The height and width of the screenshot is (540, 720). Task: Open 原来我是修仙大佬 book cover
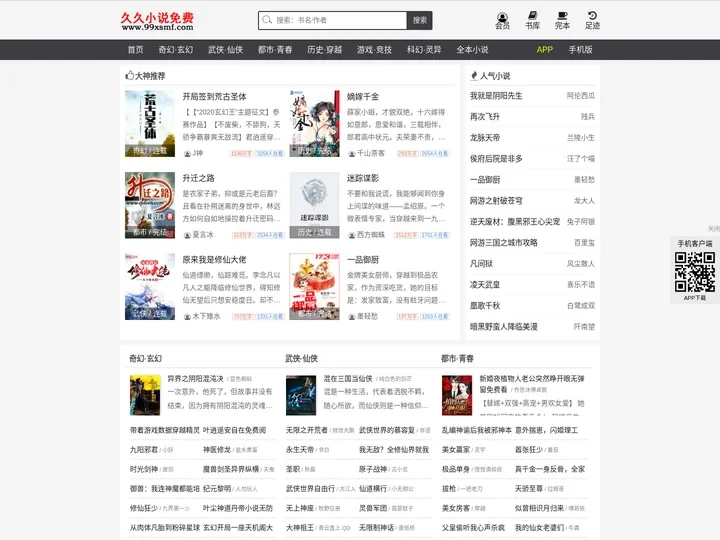pos(150,287)
